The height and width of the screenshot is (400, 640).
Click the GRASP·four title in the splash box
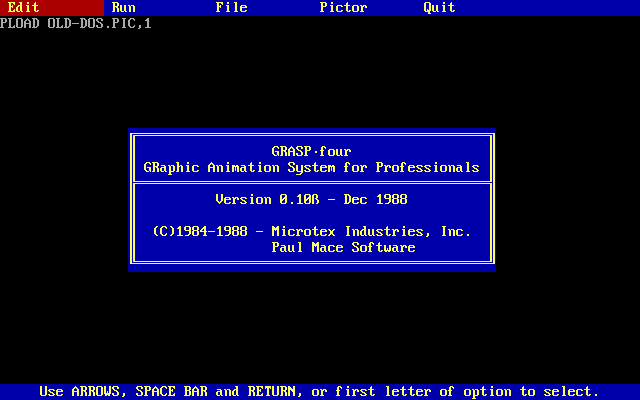tap(311, 151)
